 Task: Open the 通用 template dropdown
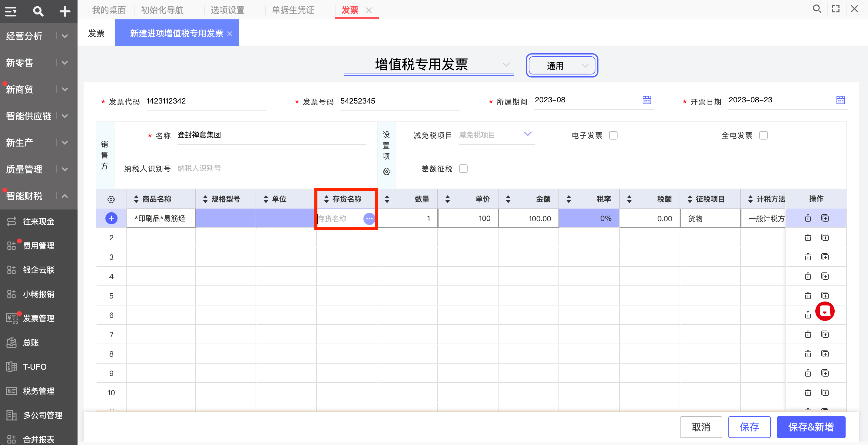pos(562,66)
